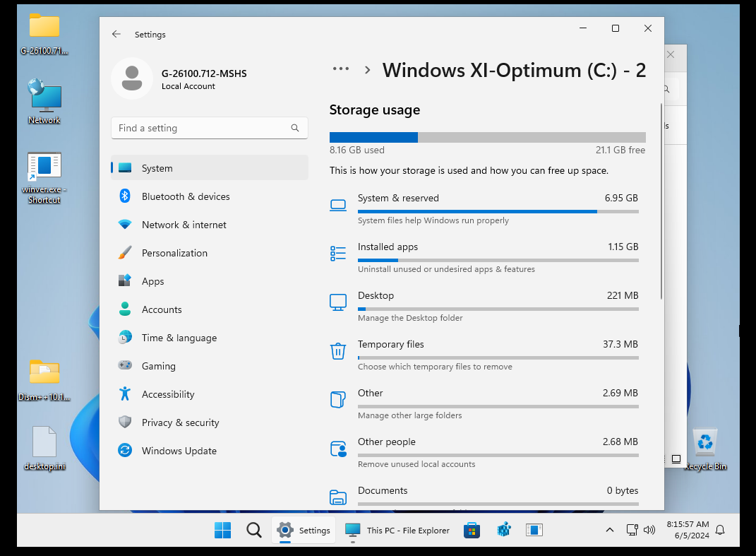The height and width of the screenshot is (556, 756).
Task: Select the Dism++ folder on desktop
Action: click(x=44, y=380)
